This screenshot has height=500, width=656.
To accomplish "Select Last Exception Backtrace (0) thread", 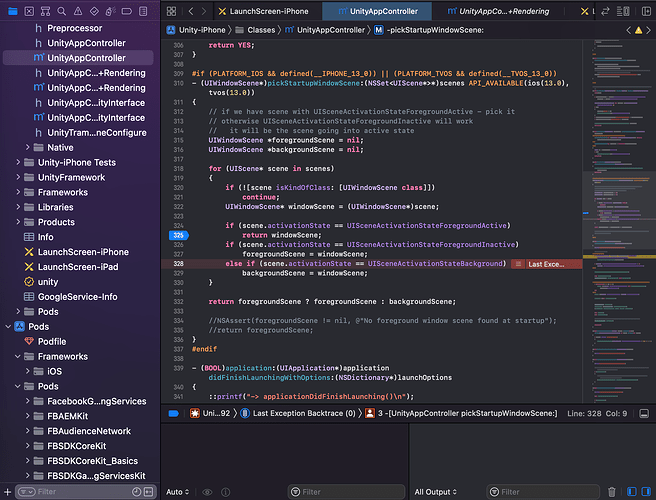I will pyautogui.click(x=298, y=413).
